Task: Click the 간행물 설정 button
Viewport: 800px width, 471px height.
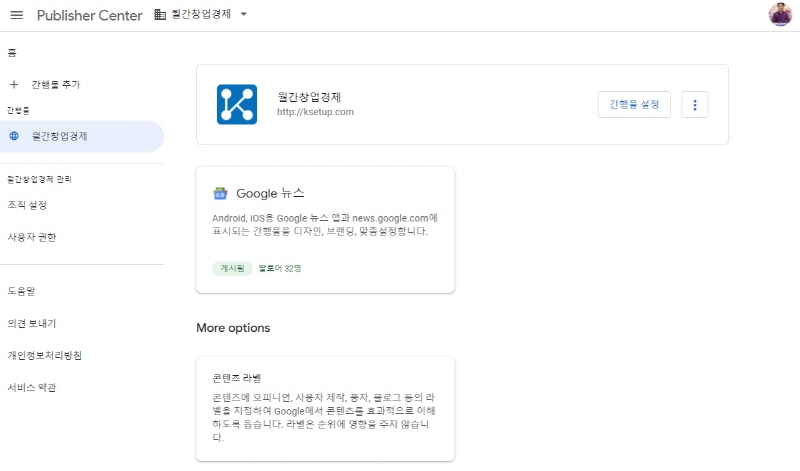Action: pos(634,105)
